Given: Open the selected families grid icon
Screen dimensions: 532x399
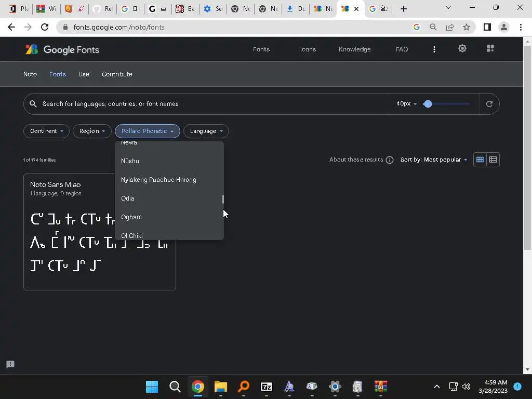Looking at the screenshot, I should click(490, 48).
